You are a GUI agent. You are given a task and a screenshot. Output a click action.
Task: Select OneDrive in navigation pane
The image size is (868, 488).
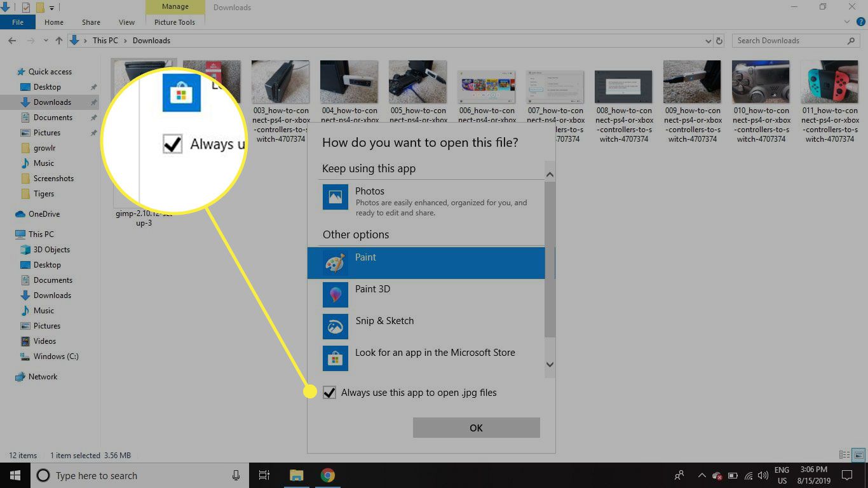click(x=44, y=214)
